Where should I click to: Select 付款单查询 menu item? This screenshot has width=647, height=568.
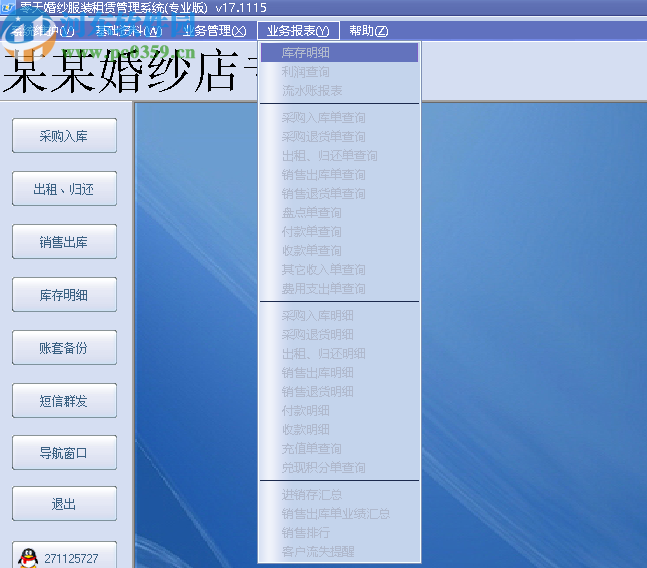(339, 232)
